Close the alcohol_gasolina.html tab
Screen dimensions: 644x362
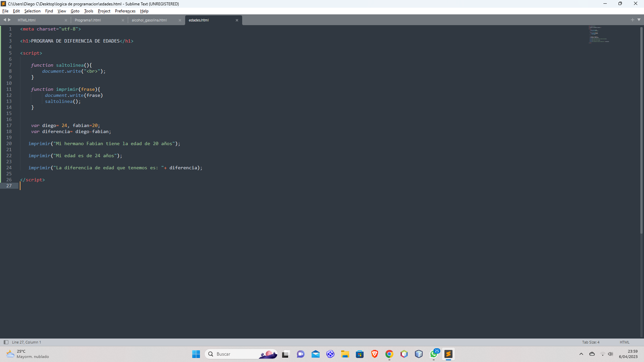pyautogui.click(x=180, y=20)
